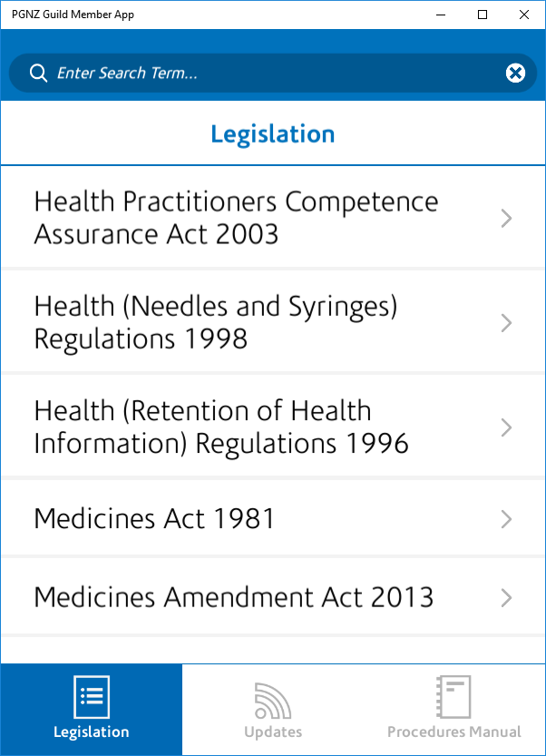Click the magnifying glass search icon
Viewport: 546px width, 756px height.
tap(37, 74)
